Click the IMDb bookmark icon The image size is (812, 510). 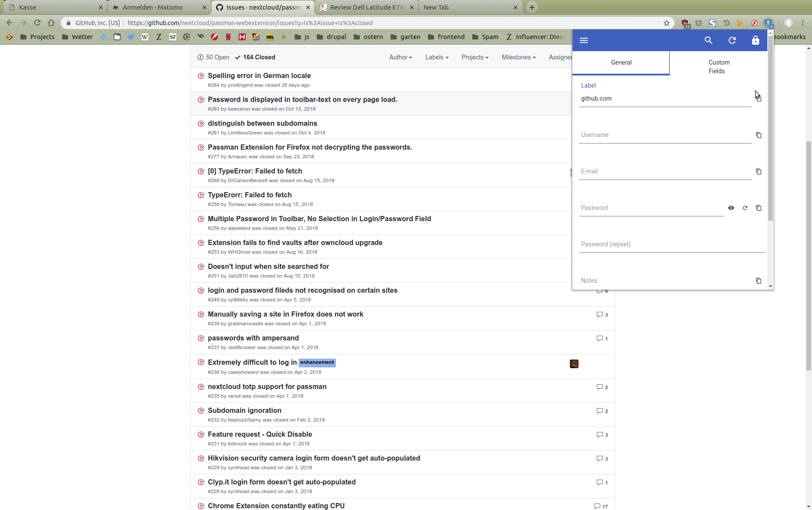270,37
